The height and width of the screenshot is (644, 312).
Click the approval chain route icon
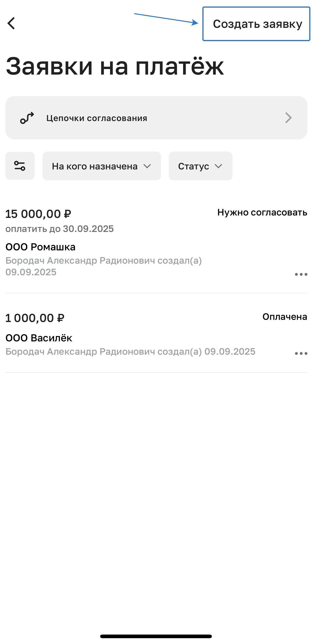point(27,118)
